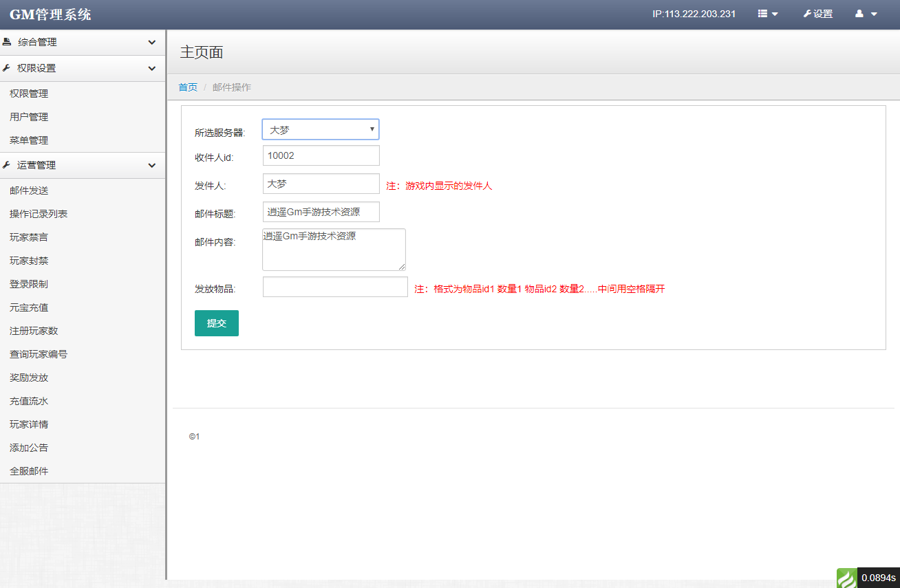Click the 运营管理 section icon
The width and height of the screenshot is (900, 588).
pos(8,165)
